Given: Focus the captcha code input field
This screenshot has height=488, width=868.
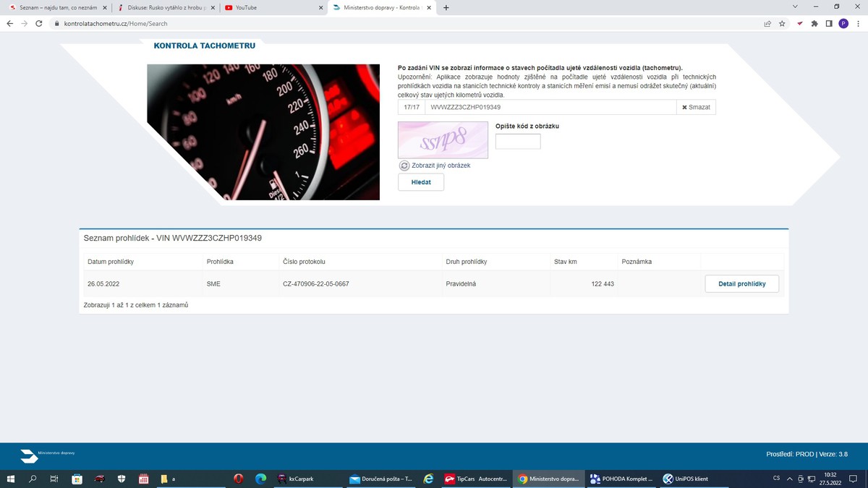Looking at the screenshot, I should coord(518,142).
